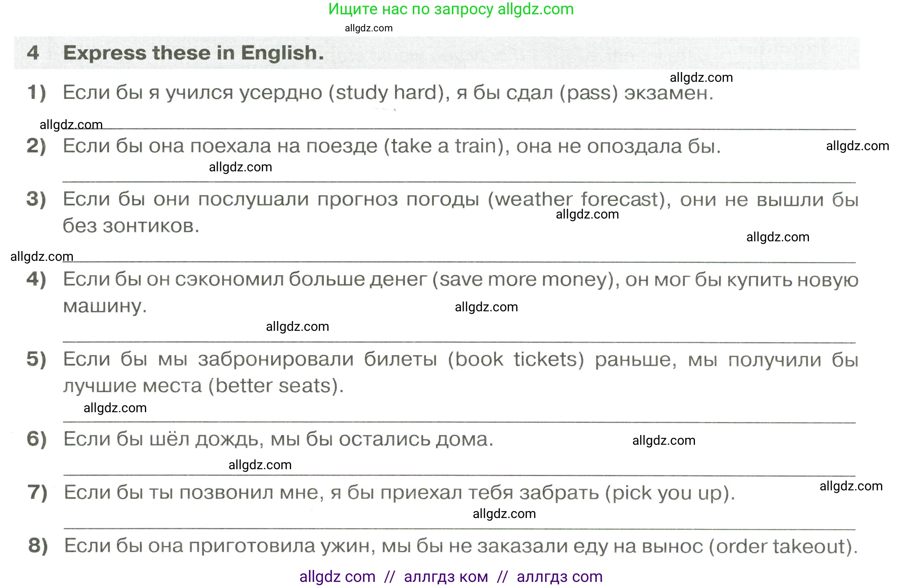
Task: Click sentence number 6
Action: pos(35,439)
